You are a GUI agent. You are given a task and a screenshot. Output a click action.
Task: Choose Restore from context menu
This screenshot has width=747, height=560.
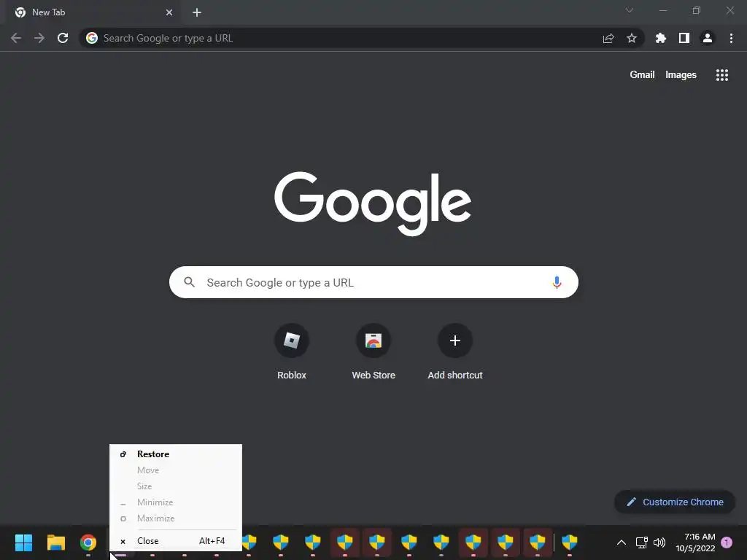pos(176,454)
